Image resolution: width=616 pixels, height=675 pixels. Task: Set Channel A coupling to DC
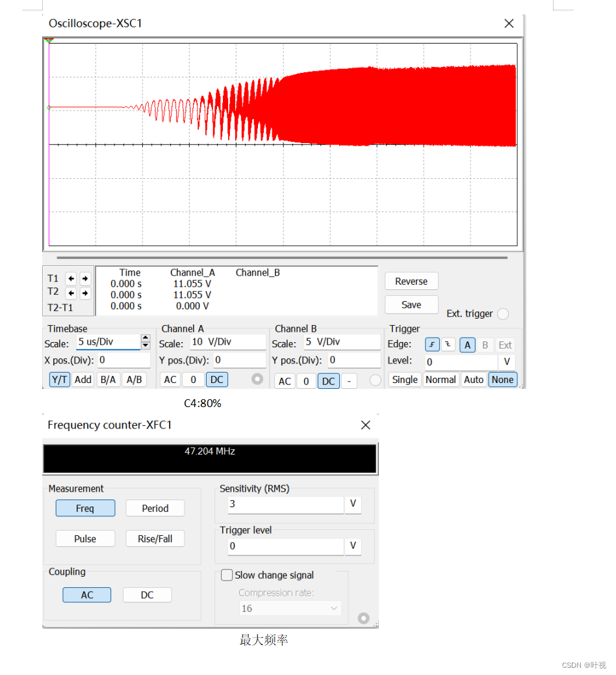pos(217,380)
